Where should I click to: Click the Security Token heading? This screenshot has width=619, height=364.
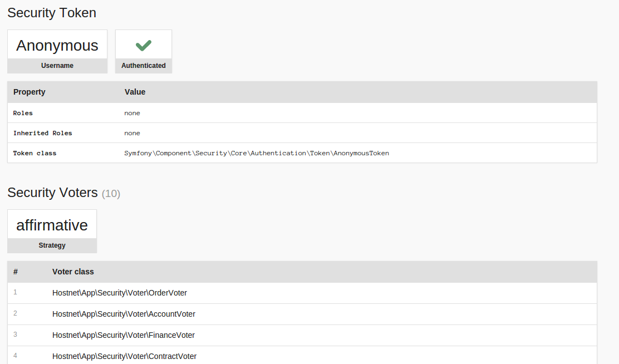coord(52,13)
